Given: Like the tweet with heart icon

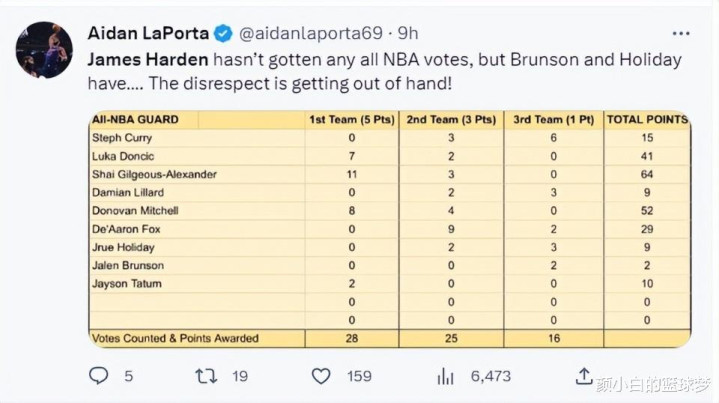Looking at the screenshot, I should click(x=321, y=376).
